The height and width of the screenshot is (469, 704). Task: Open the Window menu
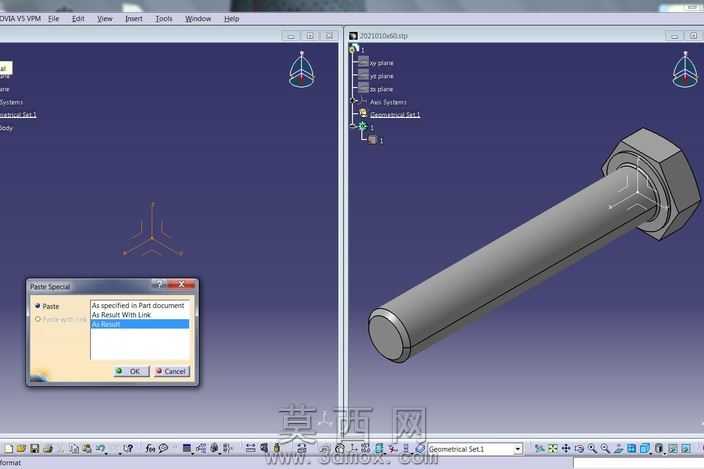click(198, 19)
